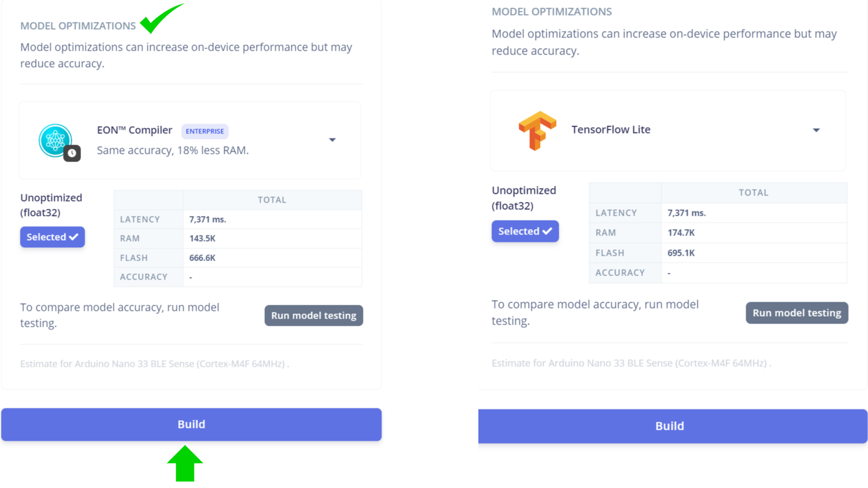Image resolution: width=868 pixels, height=488 pixels.
Task: Click the left Build button
Action: pyautogui.click(x=192, y=425)
